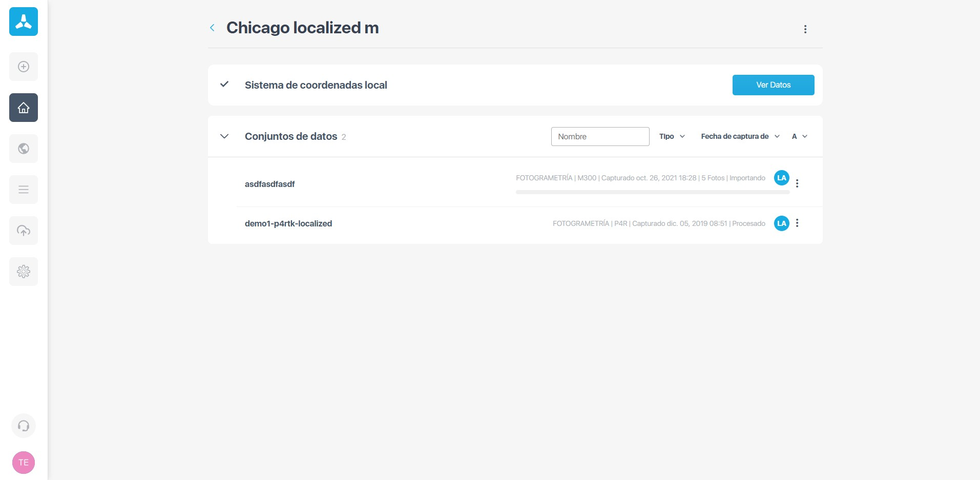The height and width of the screenshot is (480, 980).
Task: Collapse the Conjuntos de datos section
Action: (224, 136)
